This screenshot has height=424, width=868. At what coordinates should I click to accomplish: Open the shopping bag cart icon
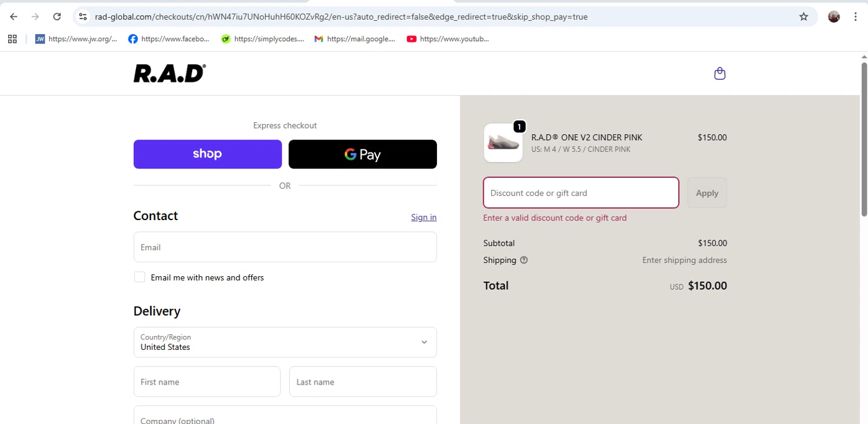click(x=720, y=74)
